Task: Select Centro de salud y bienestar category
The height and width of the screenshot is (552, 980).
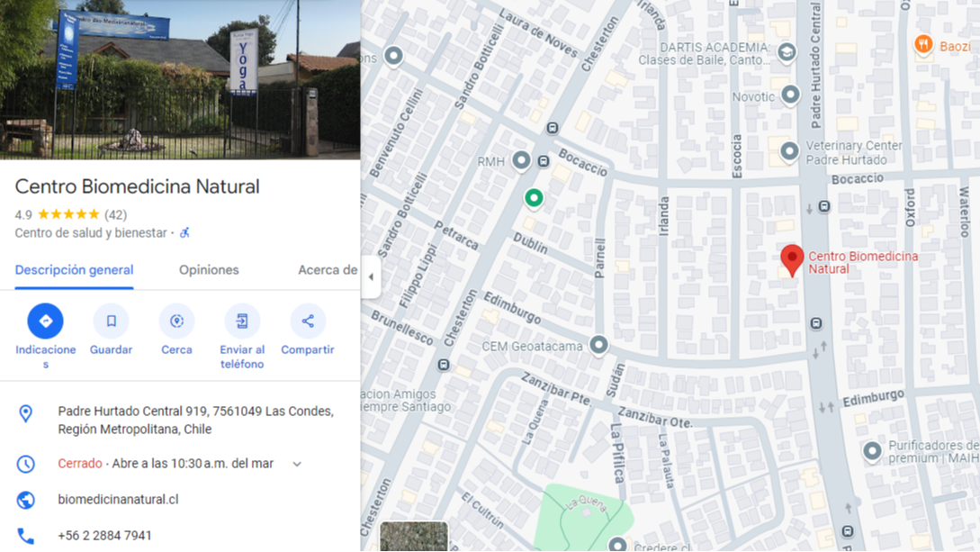Action: [91, 232]
